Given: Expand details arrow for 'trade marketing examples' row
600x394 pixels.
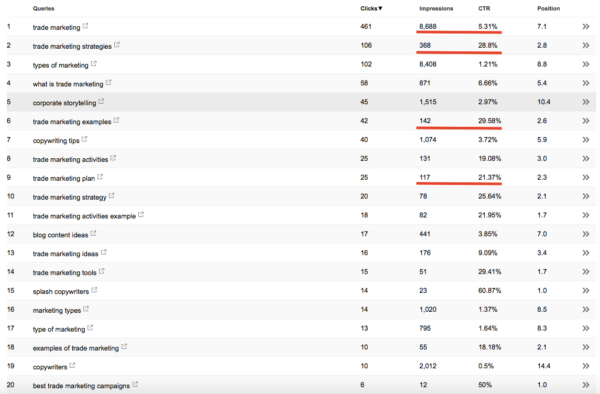Looking at the screenshot, I should (x=586, y=121).
